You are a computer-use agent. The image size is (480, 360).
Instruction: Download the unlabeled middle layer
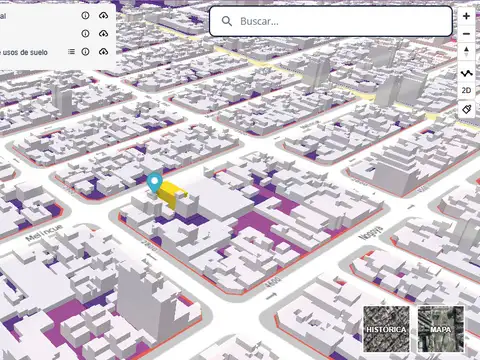(x=103, y=34)
